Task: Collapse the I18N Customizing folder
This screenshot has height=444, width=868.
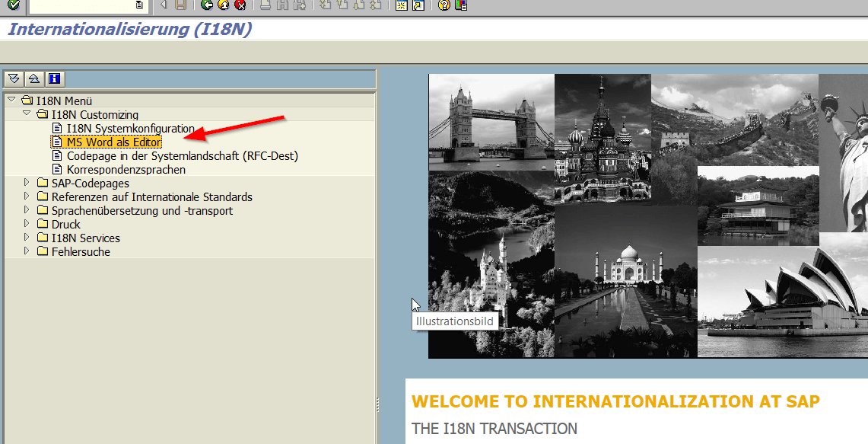Action: (26, 113)
